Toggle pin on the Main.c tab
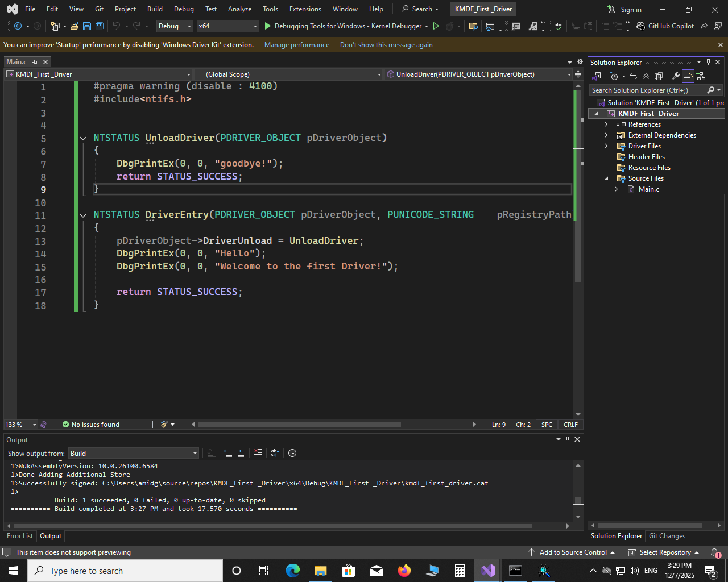The height and width of the screenshot is (582, 728). coord(35,62)
